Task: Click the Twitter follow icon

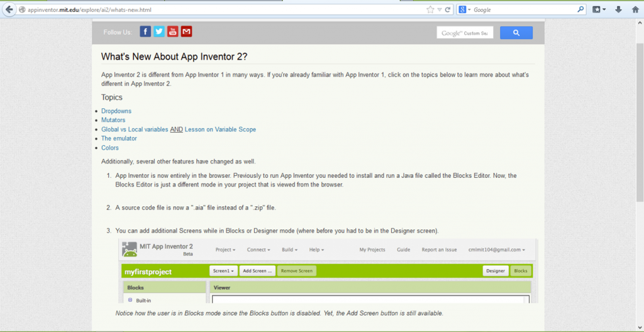Action: click(159, 32)
